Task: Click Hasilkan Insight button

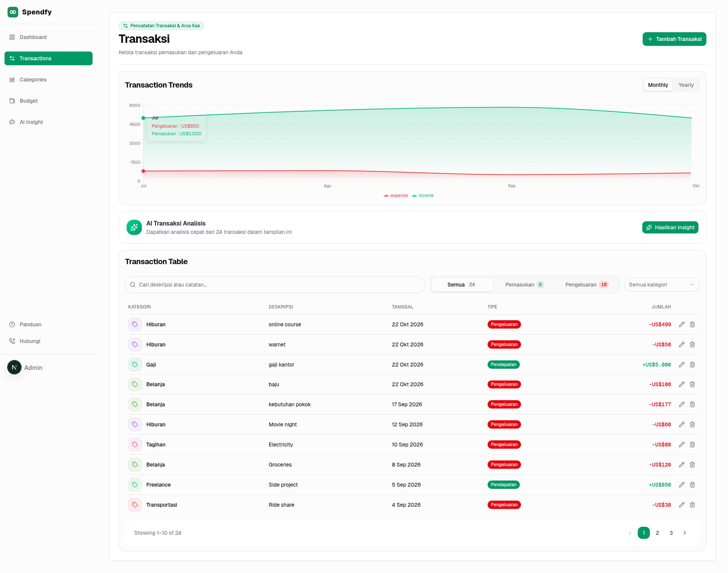Action: [670, 227]
